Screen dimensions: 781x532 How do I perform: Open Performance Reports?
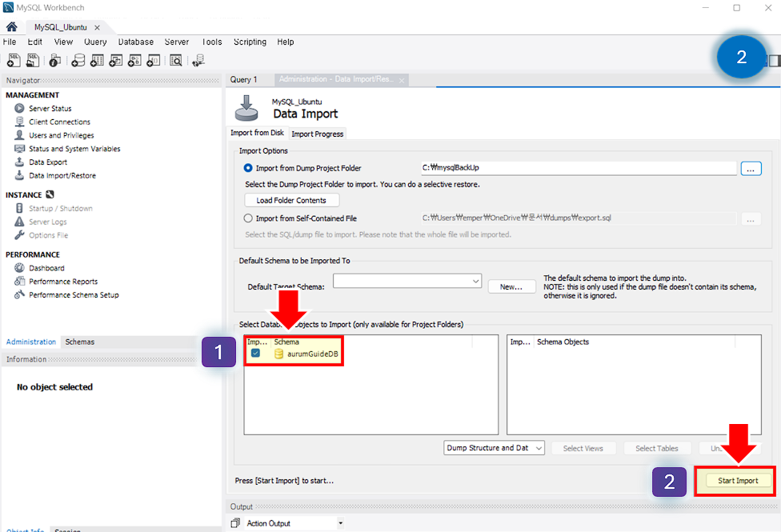[63, 282]
